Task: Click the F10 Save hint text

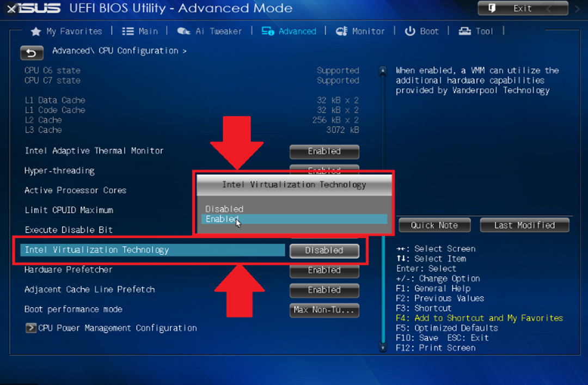Action: click(x=417, y=338)
